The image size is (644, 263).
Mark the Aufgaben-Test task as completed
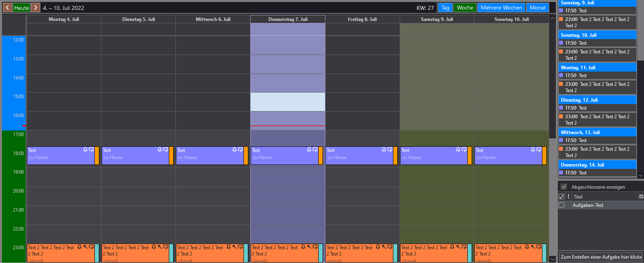pyautogui.click(x=561, y=205)
